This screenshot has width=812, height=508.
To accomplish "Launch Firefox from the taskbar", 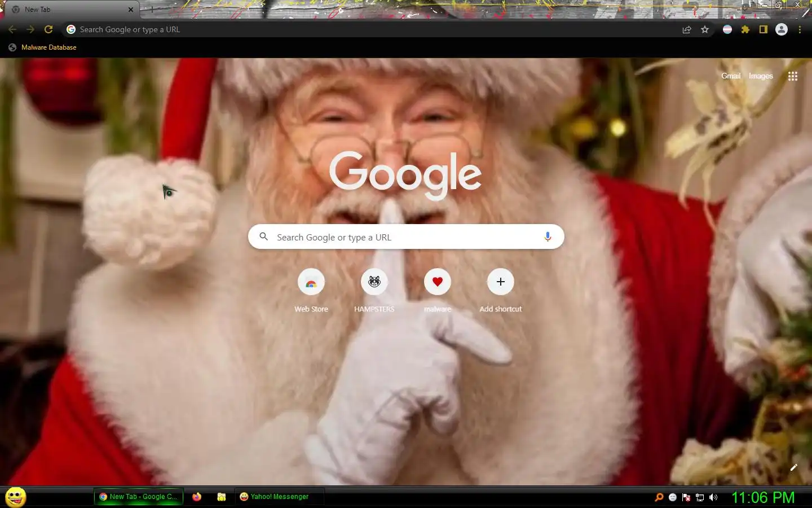I will click(x=197, y=497).
